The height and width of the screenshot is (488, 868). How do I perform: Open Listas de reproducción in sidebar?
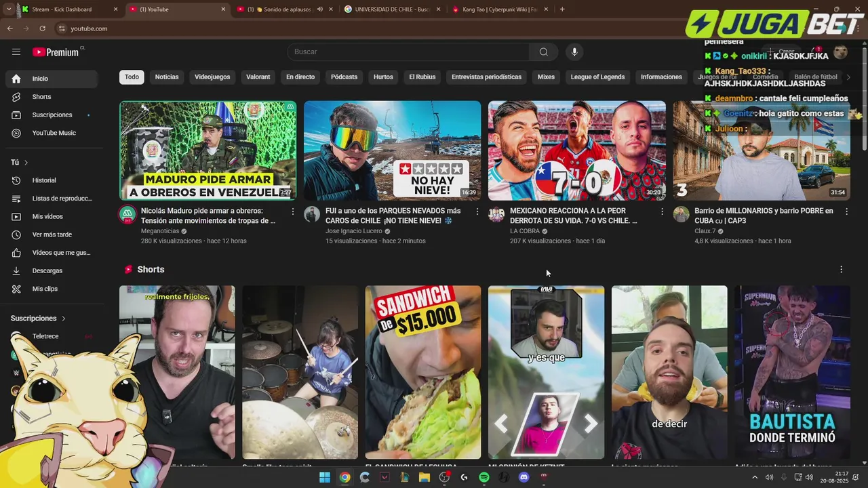coord(52,198)
